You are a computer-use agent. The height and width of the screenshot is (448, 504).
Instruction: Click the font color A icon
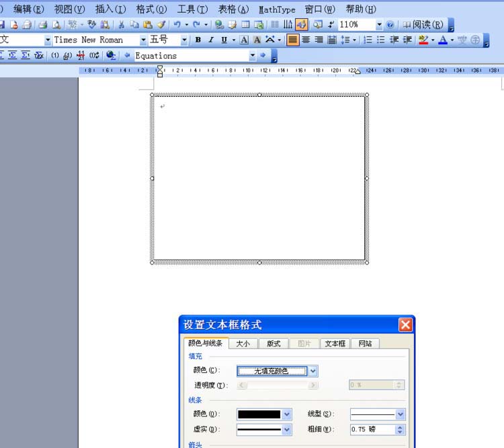click(443, 40)
